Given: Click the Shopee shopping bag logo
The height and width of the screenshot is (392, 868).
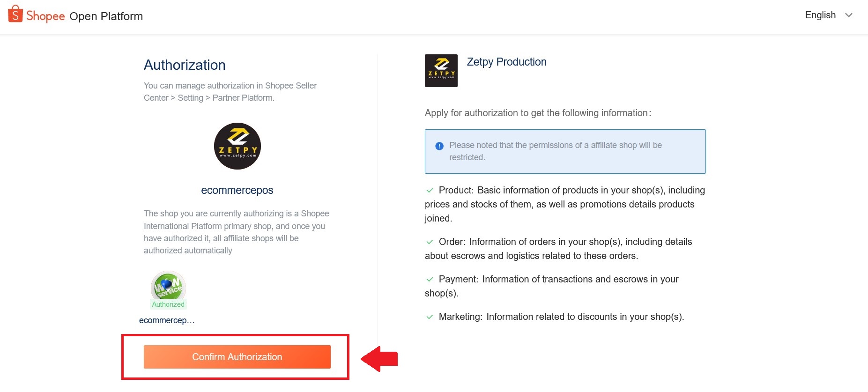Looking at the screenshot, I should [15, 14].
